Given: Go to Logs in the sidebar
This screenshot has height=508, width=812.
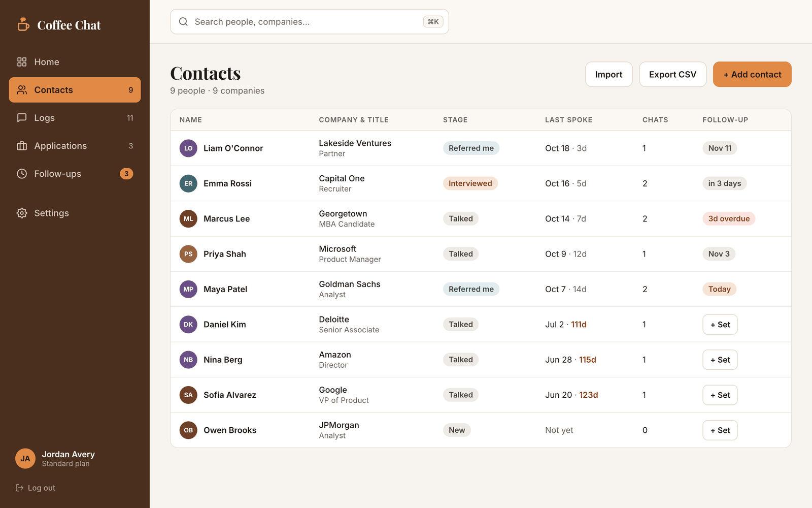Looking at the screenshot, I should [x=75, y=118].
